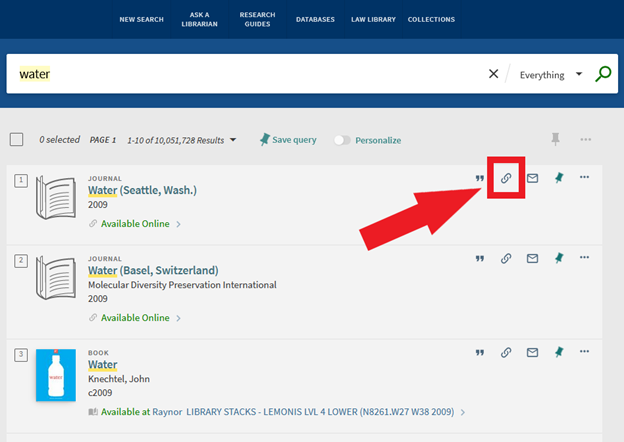Expand the results count dropdown
Image resolution: width=624 pixels, height=442 pixels.
click(233, 140)
